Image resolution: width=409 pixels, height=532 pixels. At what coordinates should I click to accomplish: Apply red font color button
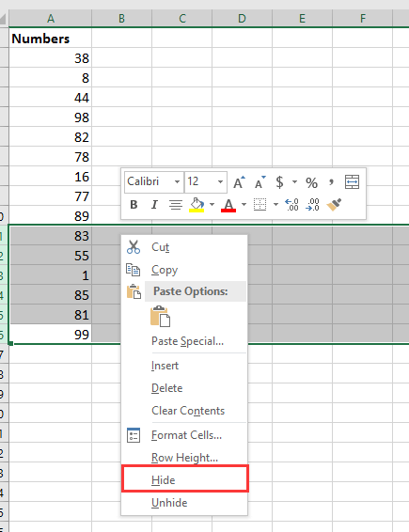tap(228, 205)
